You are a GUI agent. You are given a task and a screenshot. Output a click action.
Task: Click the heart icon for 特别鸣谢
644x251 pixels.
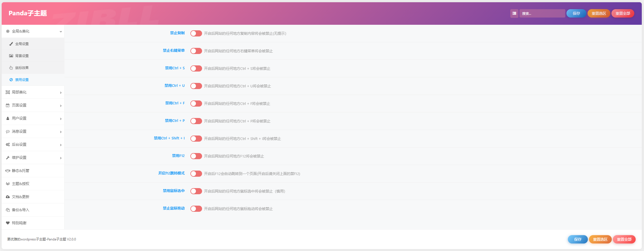pos(8,223)
